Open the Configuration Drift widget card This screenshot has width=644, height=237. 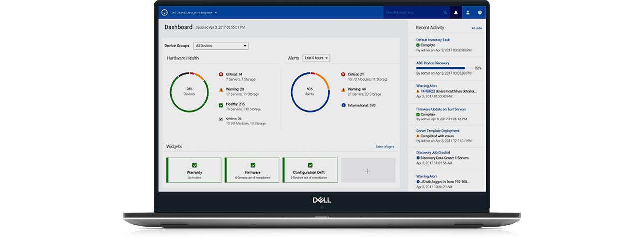pyautogui.click(x=310, y=170)
